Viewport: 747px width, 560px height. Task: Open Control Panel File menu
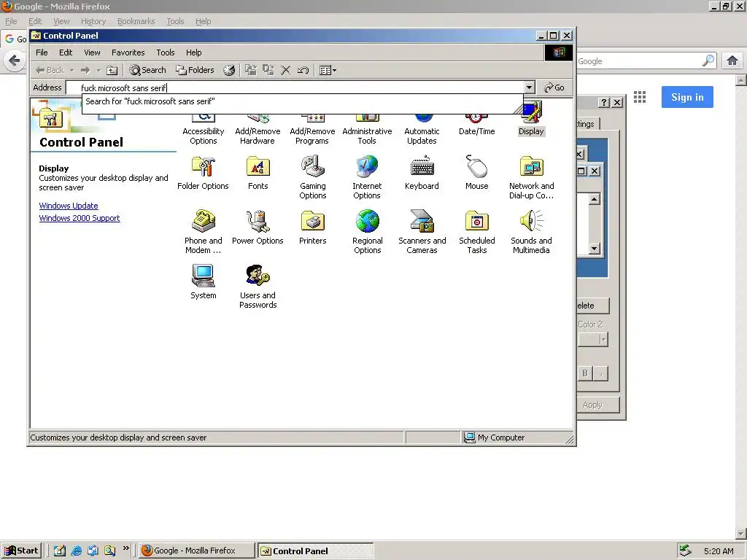(x=42, y=52)
